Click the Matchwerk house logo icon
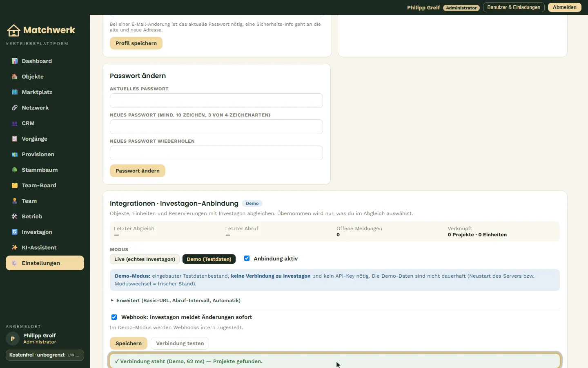 tap(13, 30)
